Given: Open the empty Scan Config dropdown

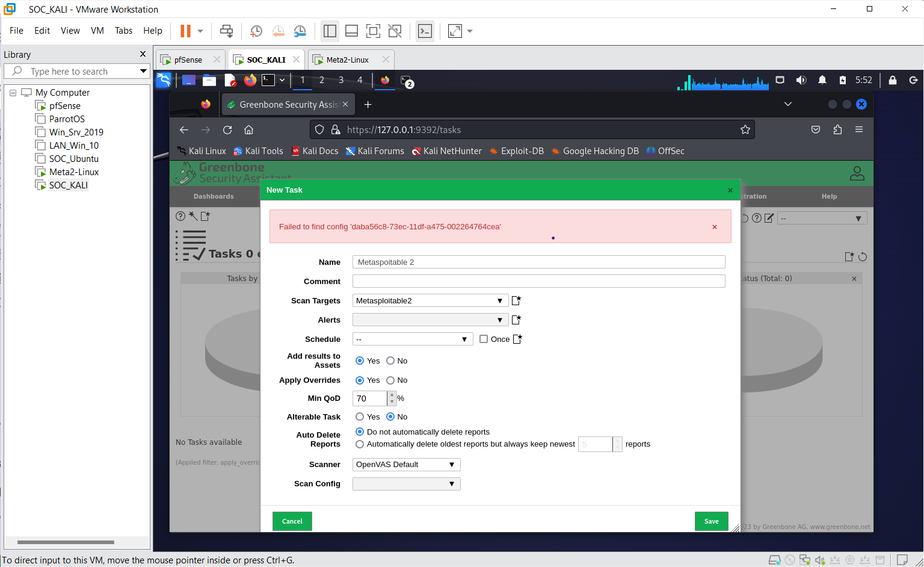Looking at the screenshot, I should 407,483.
